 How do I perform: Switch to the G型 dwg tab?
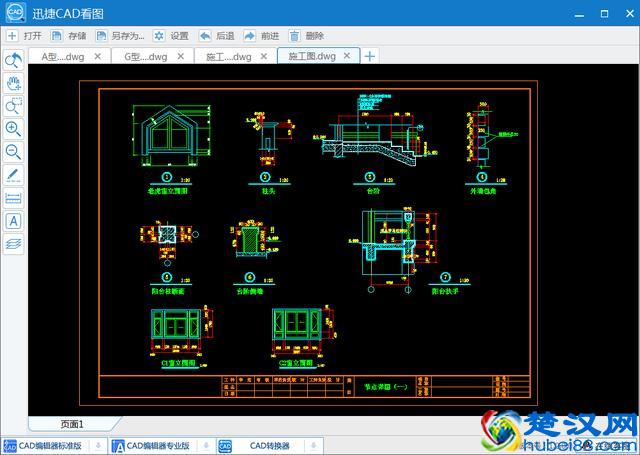pyautogui.click(x=148, y=57)
